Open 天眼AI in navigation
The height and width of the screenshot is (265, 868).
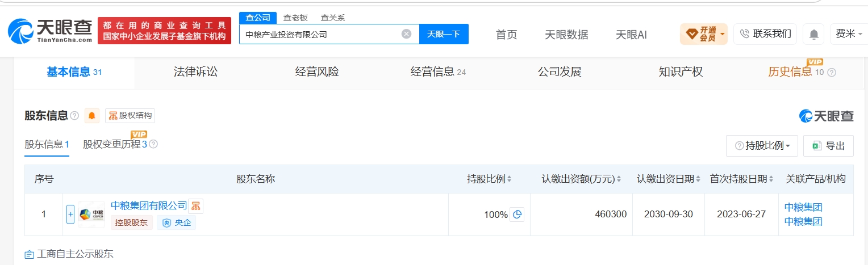631,35
